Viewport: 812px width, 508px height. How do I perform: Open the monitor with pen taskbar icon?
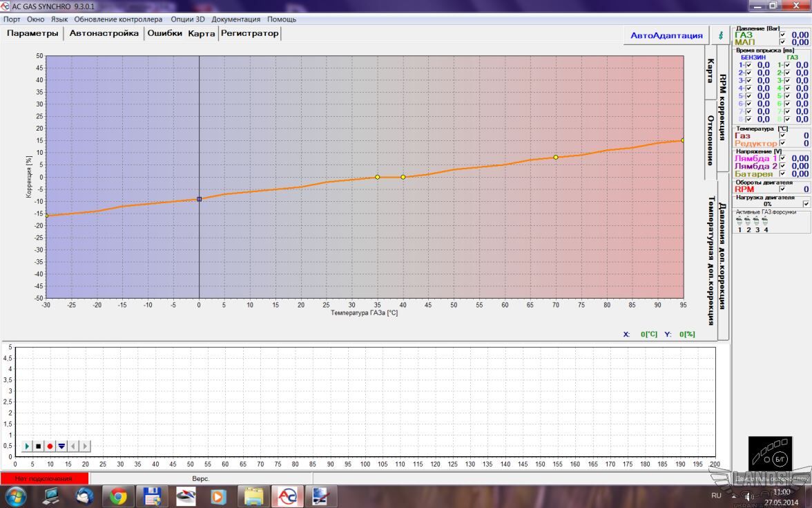[322, 496]
